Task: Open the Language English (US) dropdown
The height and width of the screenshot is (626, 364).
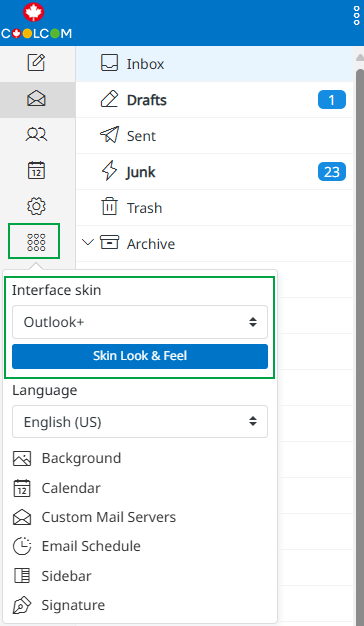Action: (140, 422)
